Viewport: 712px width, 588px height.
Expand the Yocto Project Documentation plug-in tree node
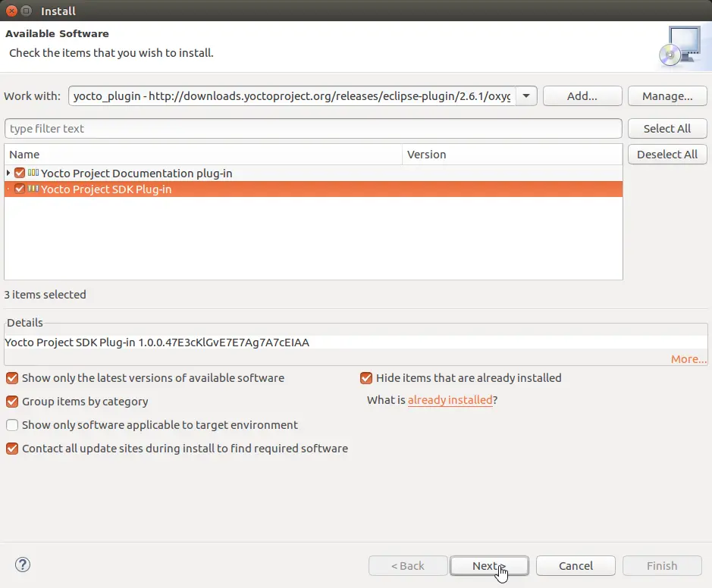[8, 174]
